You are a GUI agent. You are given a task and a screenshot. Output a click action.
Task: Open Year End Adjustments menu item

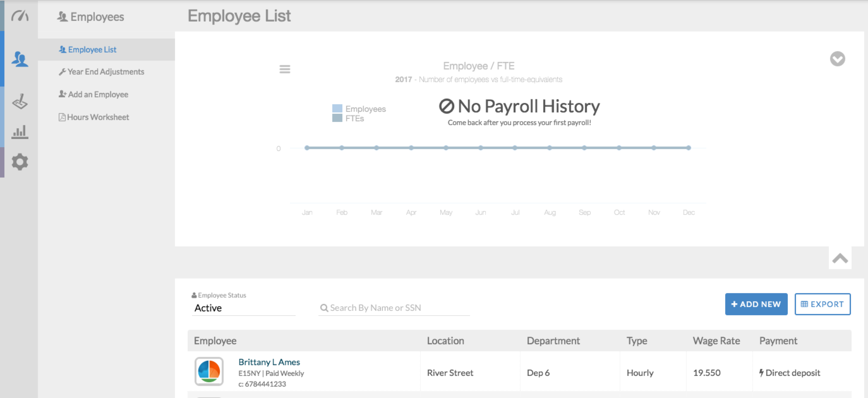click(x=106, y=72)
